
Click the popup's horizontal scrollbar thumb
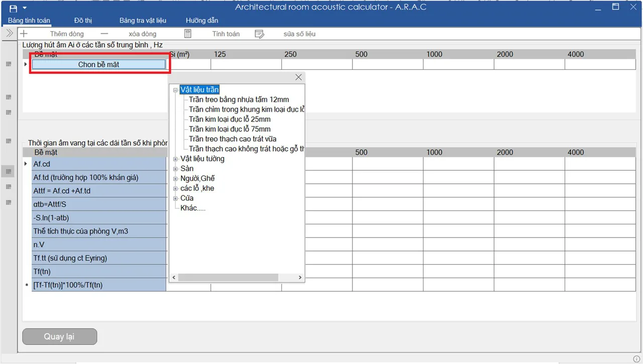(228, 277)
